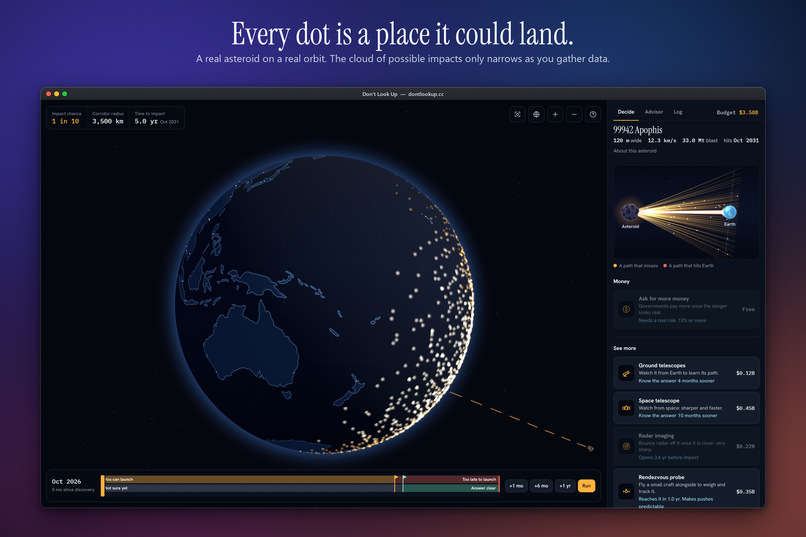Screen dimensions: 806x537
Task: Advance time by +1 mo
Action: tap(516, 486)
